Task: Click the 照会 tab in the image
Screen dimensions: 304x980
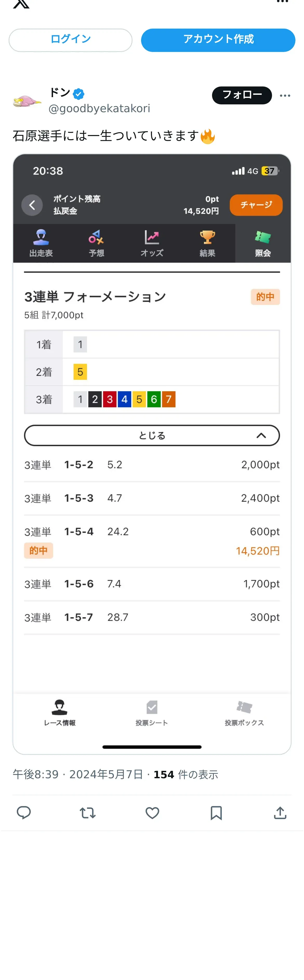Action: 263,244
